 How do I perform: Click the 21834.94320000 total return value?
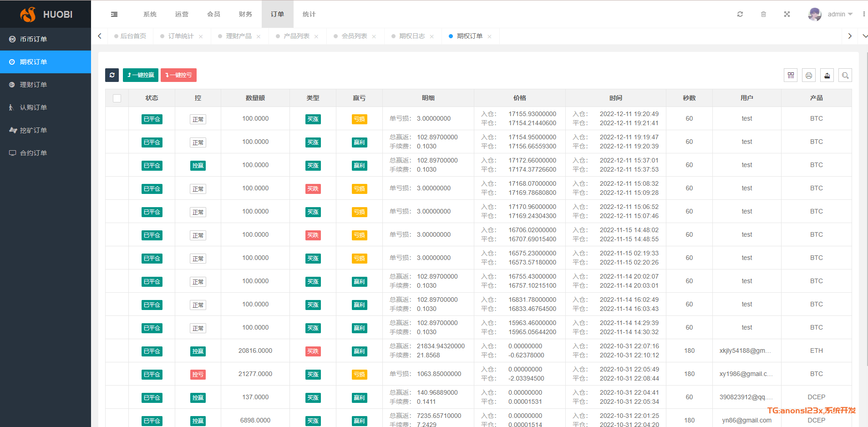(441, 346)
